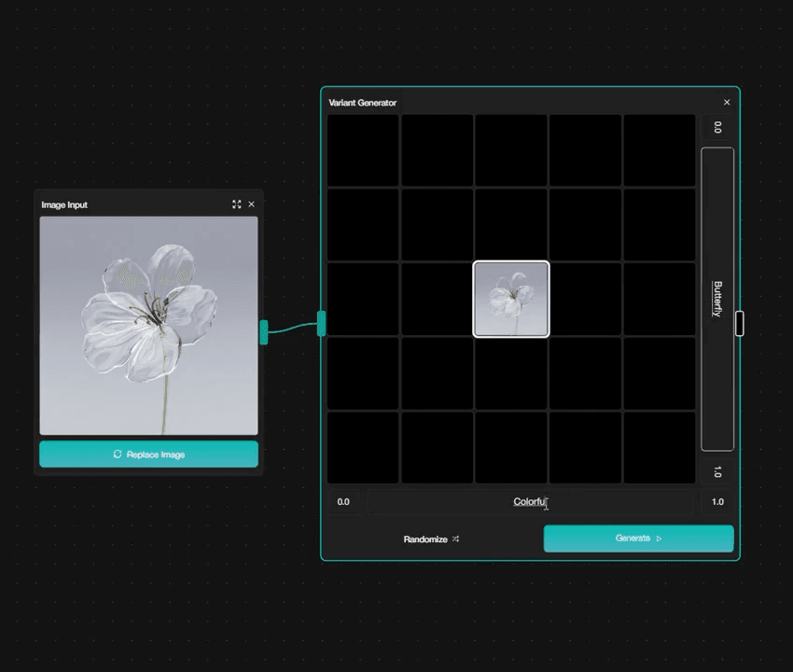Select the flower thumbnail in the variant grid

(x=511, y=299)
